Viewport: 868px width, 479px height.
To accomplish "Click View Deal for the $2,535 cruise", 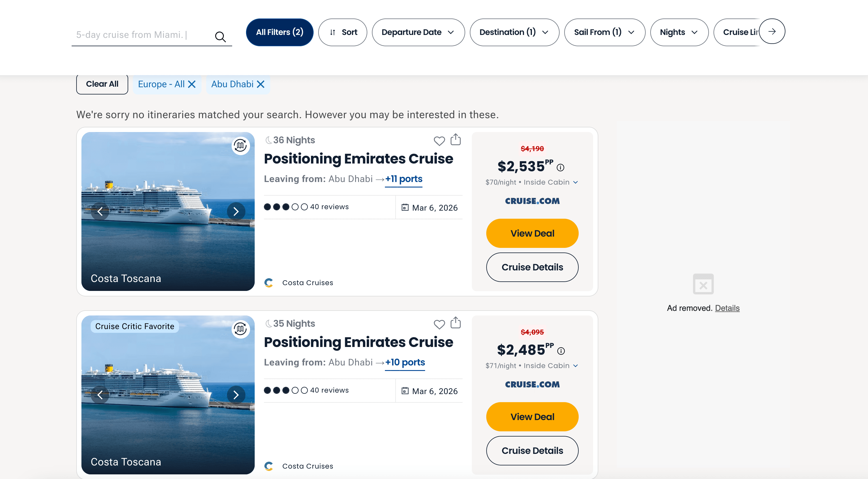I will (x=532, y=233).
